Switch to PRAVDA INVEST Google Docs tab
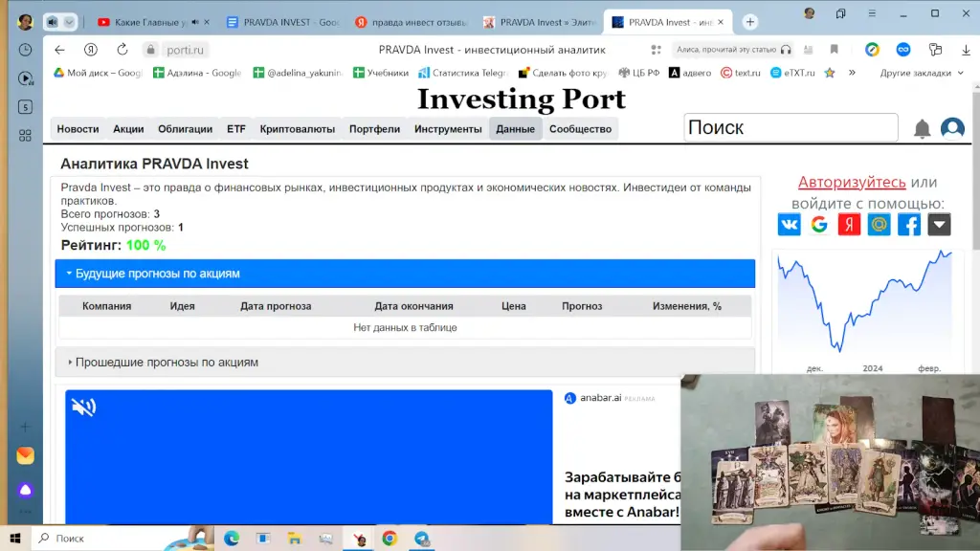Screen dimensions: 980x551 click(x=282, y=22)
